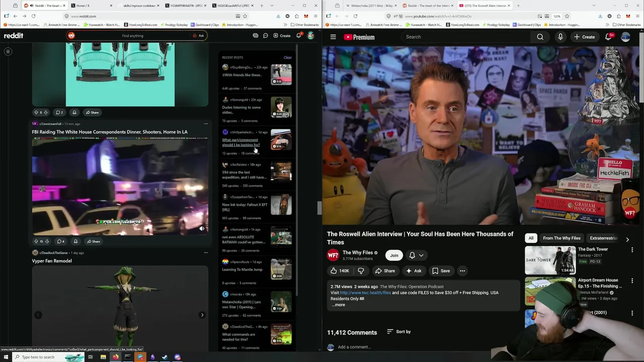644x362 pixels.
Task: Clear Reddit recent posts list
Action: [287, 57]
